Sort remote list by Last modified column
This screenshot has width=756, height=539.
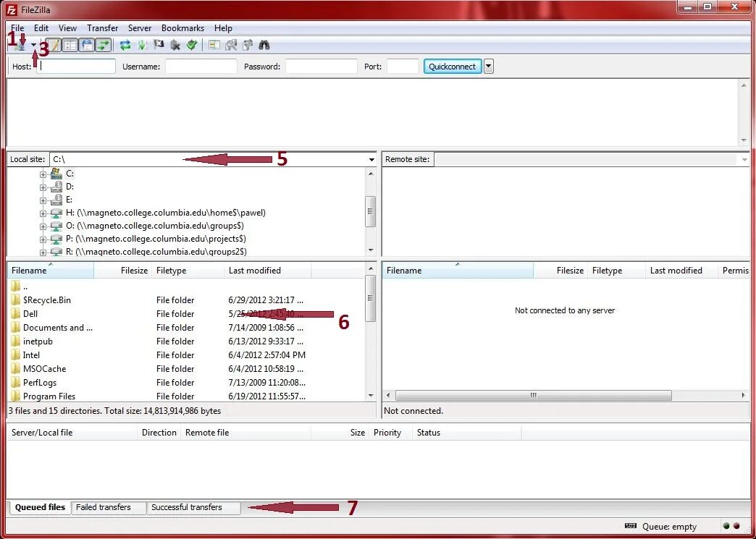click(681, 270)
